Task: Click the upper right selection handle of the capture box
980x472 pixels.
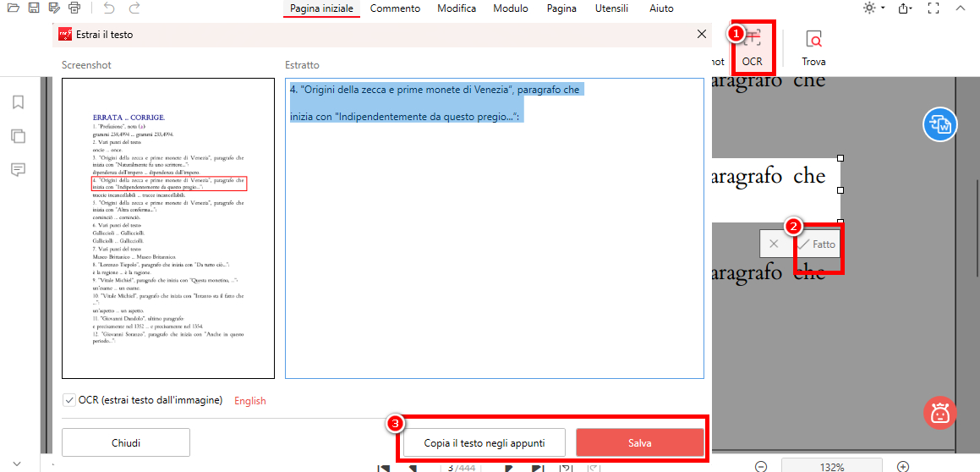Action: pyautogui.click(x=840, y=158)
